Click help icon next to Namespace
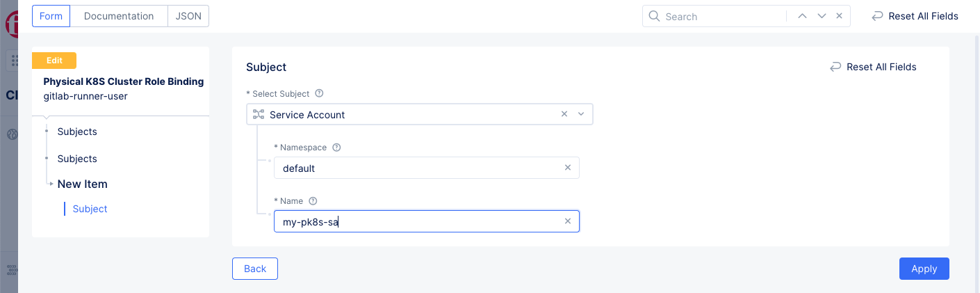980x293 pixels. coord(336,148)
